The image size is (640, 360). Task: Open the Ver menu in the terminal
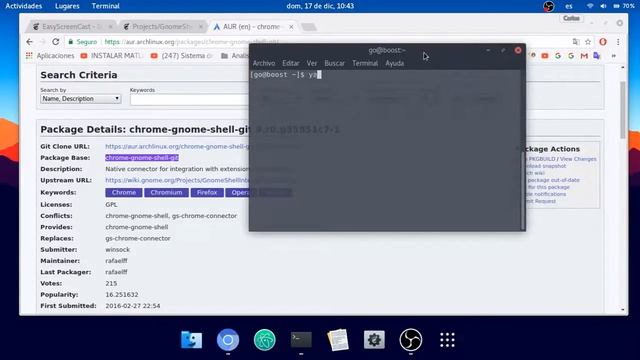(x=312, y=63)
